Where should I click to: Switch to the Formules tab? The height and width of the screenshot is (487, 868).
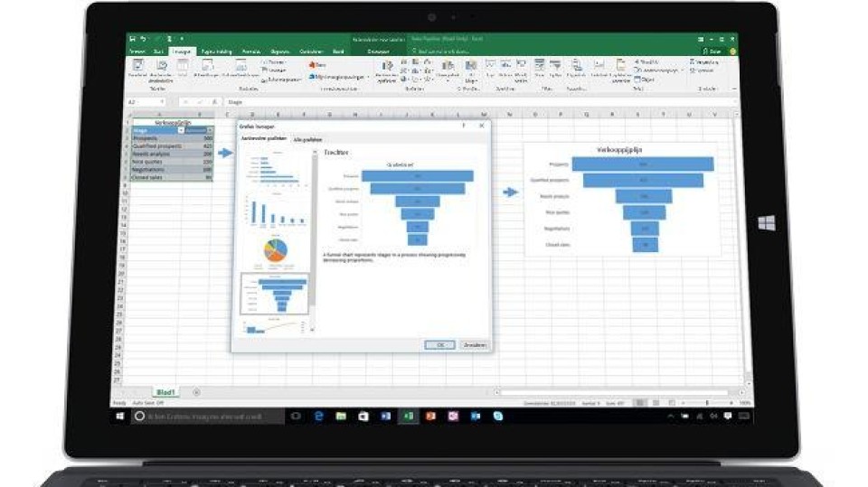[x=250, y=52]
